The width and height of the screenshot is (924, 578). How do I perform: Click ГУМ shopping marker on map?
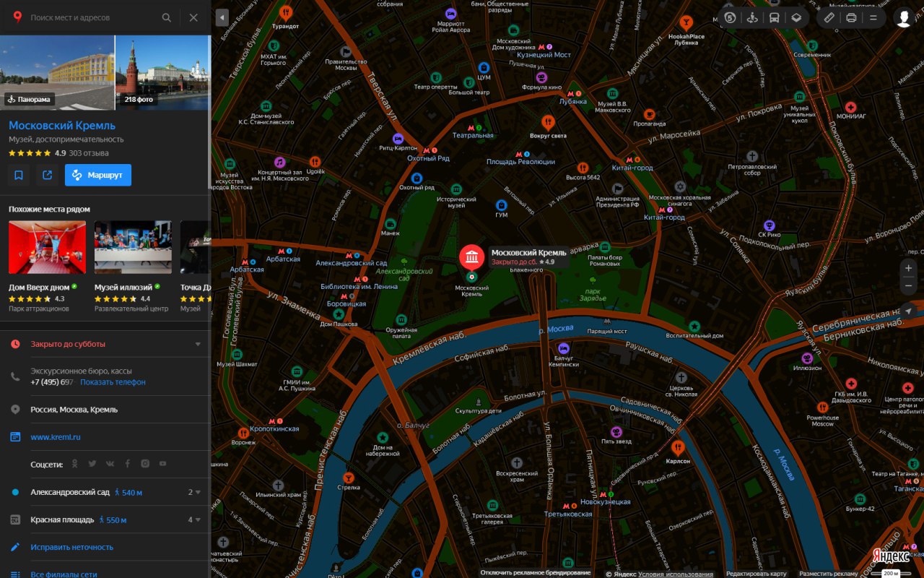tap(502, 205)
